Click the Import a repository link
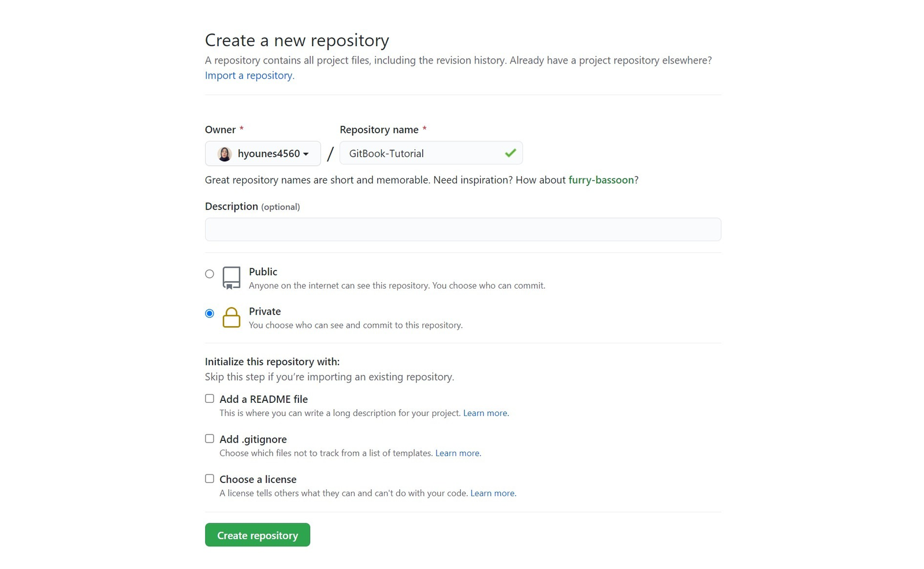Viewport: 924px width, 569px height. pyautogui.click(x=249, y=76)
